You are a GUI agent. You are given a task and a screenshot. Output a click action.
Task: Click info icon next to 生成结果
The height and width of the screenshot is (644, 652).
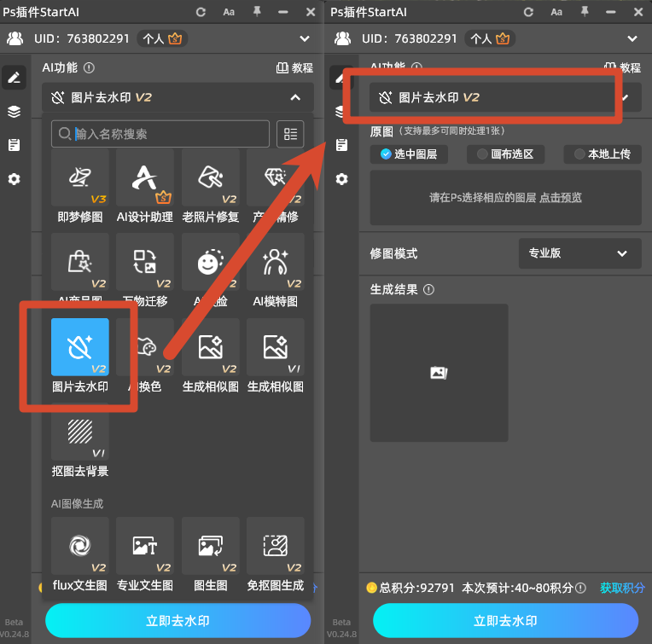[x=428, y=290]
